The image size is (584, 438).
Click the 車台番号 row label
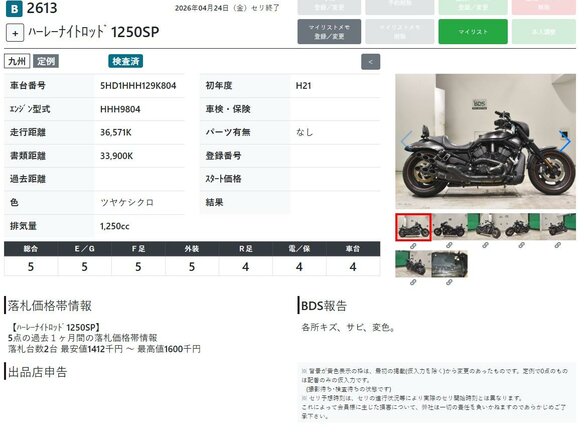click(28, 86)
